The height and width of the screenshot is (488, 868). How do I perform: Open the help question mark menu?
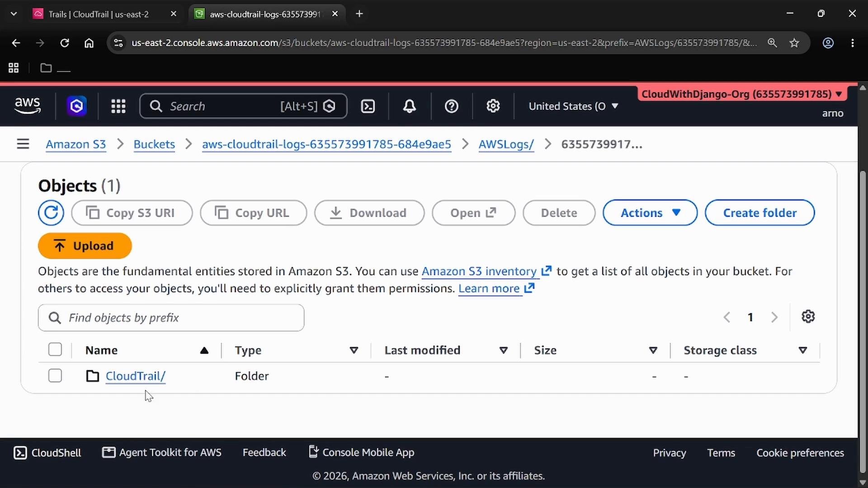click(452, 106)
